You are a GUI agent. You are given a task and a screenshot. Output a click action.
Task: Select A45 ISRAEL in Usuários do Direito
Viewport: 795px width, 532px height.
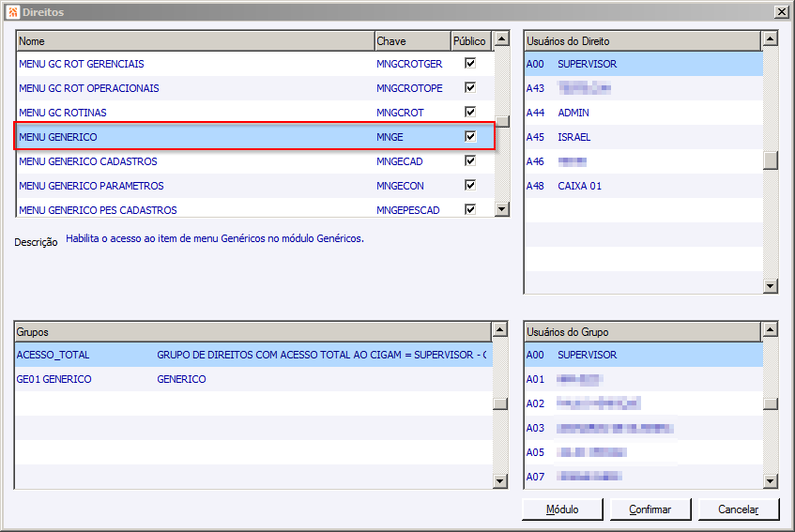[x=644, y=137]
